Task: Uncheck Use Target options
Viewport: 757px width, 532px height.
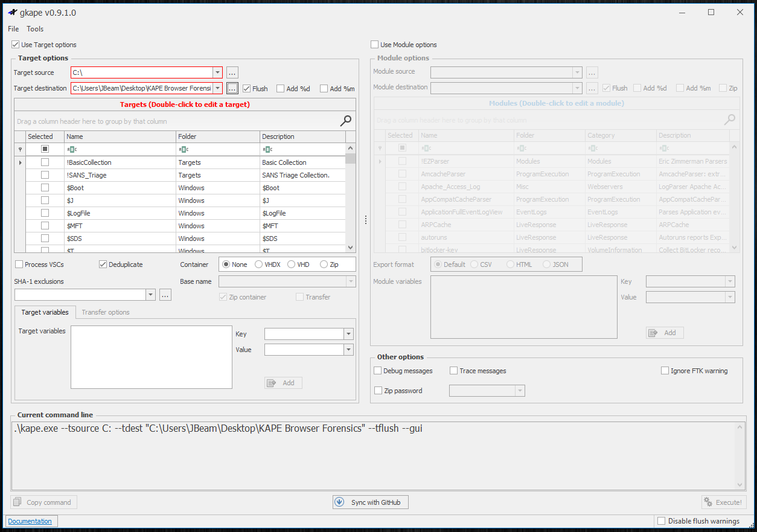Action: [x=16, y=45]
